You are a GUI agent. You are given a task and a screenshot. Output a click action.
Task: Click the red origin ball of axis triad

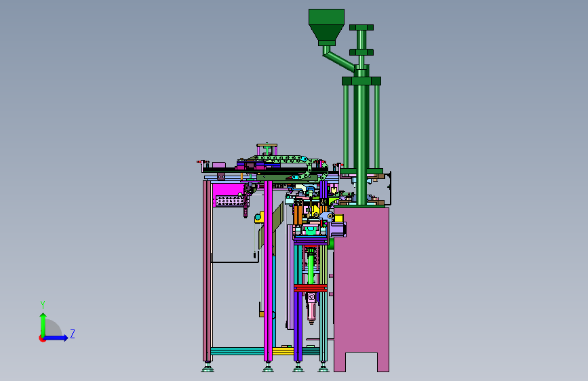point(42,338)
